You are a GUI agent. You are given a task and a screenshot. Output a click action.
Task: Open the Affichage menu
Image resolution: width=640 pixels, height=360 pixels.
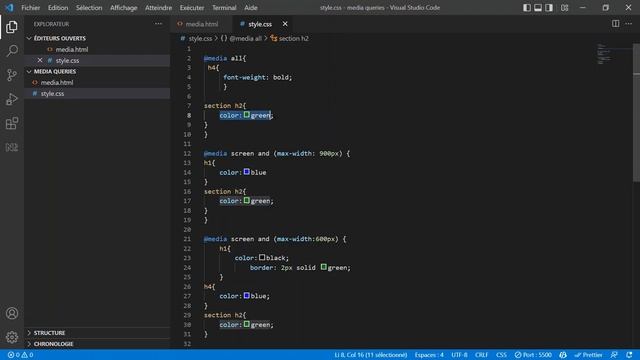(124, 7)
